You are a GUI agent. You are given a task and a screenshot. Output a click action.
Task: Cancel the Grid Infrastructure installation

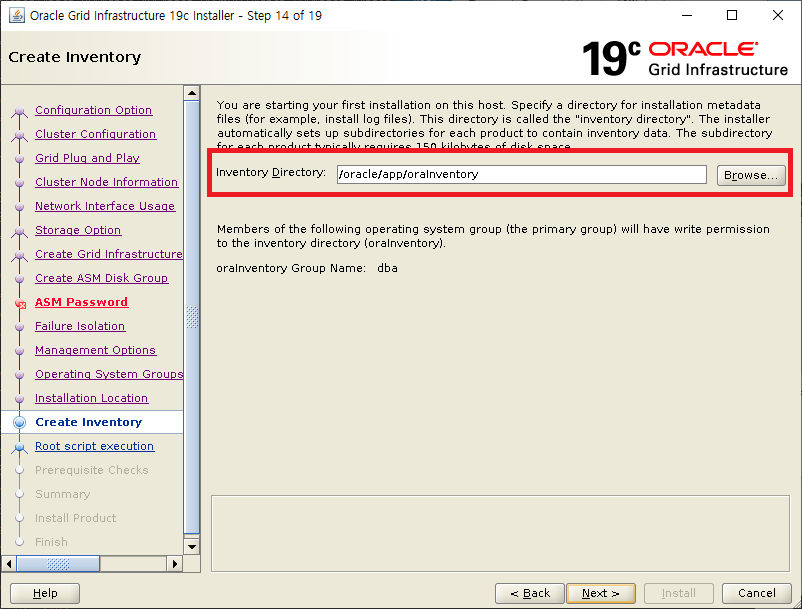[756, 593]
